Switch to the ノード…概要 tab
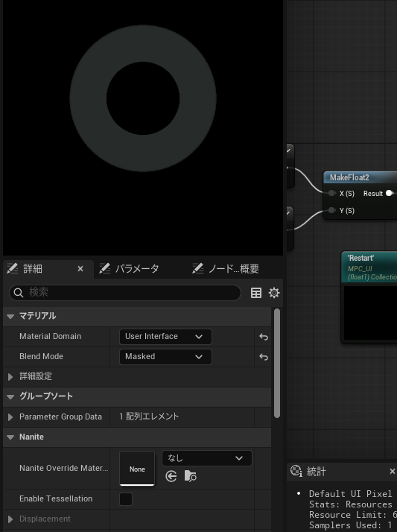397x532 pixels. (x=226, y=269)
